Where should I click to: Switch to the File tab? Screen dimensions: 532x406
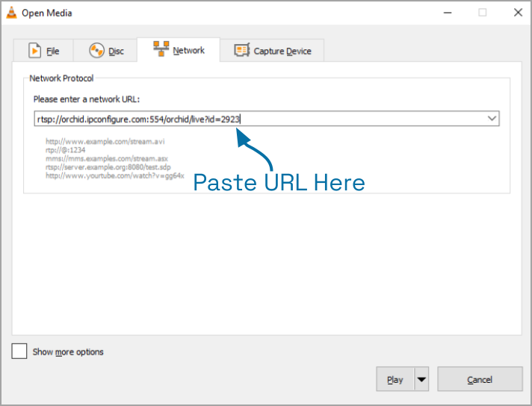click(43, 51)
